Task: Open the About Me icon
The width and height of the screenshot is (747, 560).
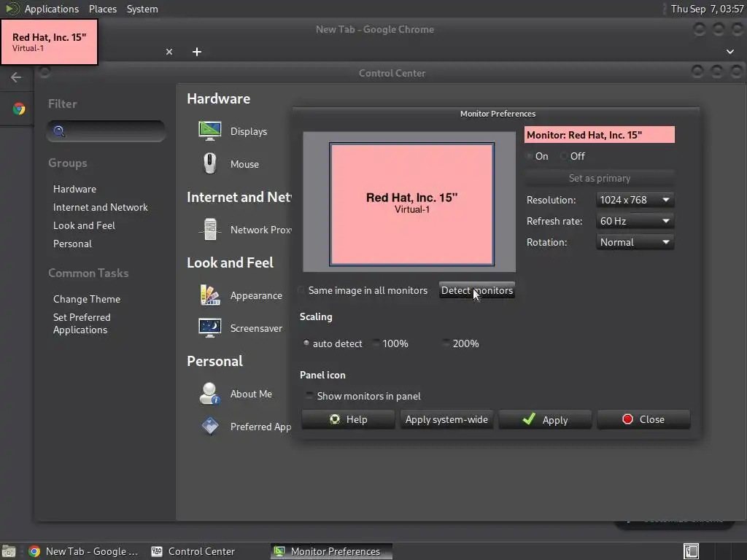Action: click(209, 394)
